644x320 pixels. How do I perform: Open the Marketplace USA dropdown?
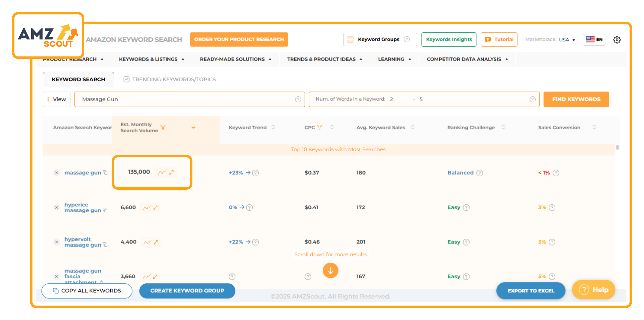[567, 40]
